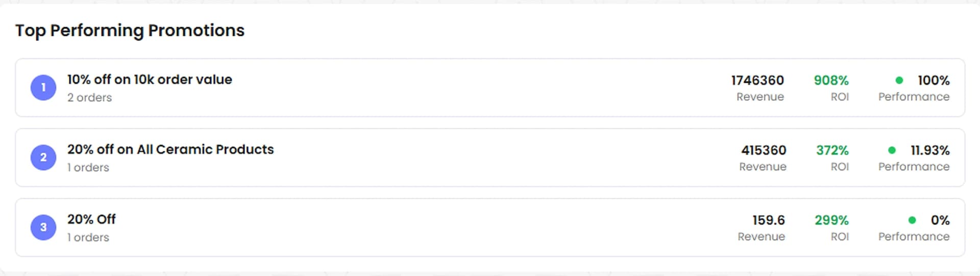Select the 908% ROI value

coord(831,81)
